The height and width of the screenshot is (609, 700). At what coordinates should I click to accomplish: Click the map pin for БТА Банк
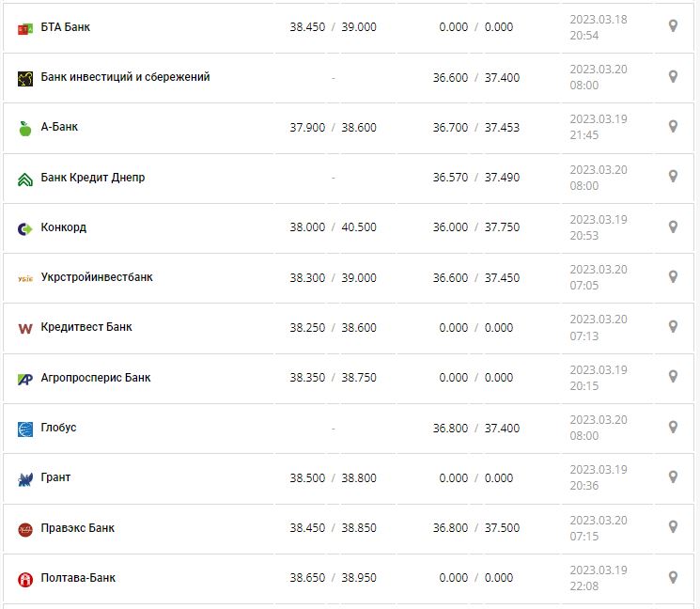673,26
